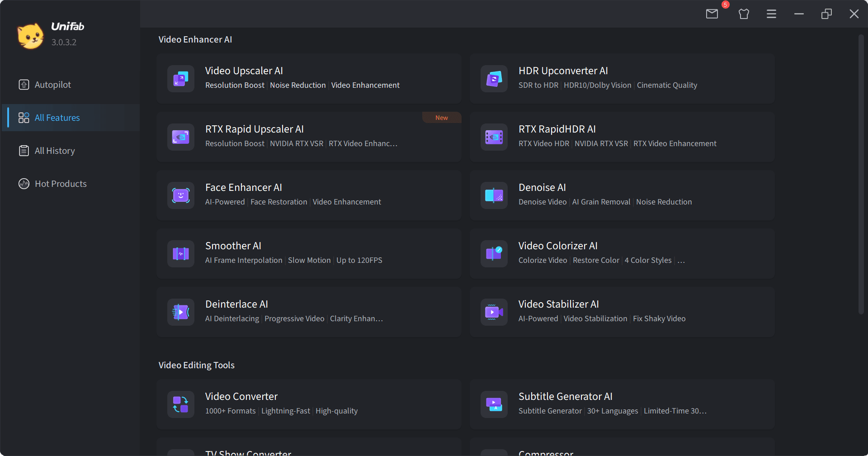This screenshot has width=868, height=456.
Task: Click the Video Upscaler AI icon
Action: click(x=181, y=79)
